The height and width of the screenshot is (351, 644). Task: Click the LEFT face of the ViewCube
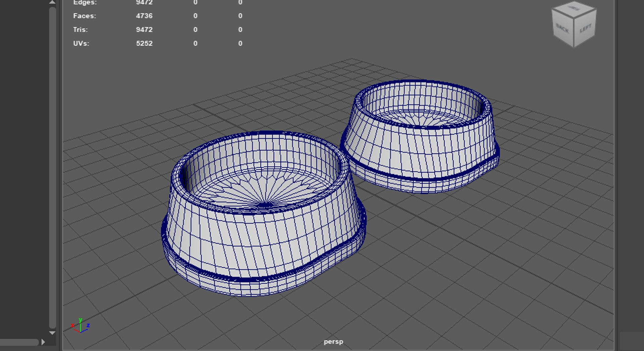pyautogui.click(x=585, y=29)
